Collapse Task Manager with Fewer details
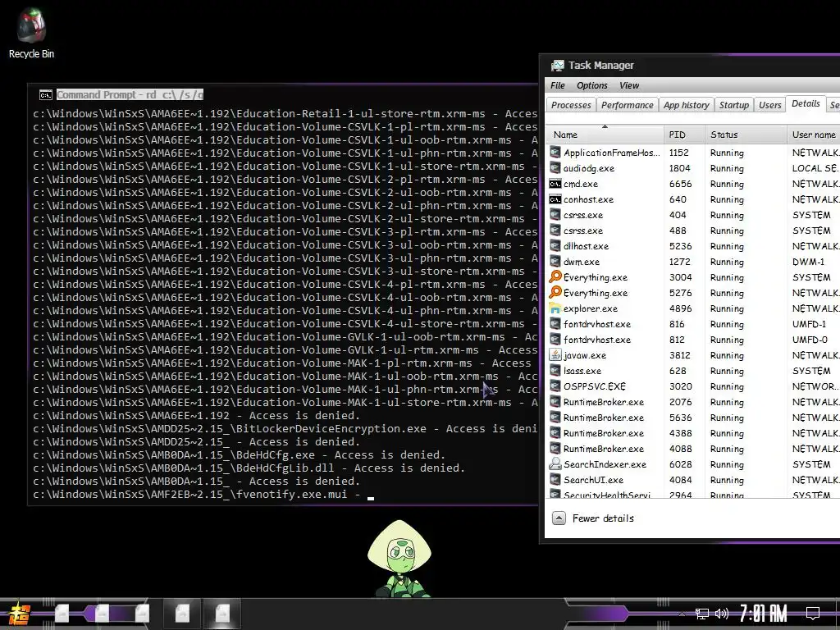 (x=593, y=518)
